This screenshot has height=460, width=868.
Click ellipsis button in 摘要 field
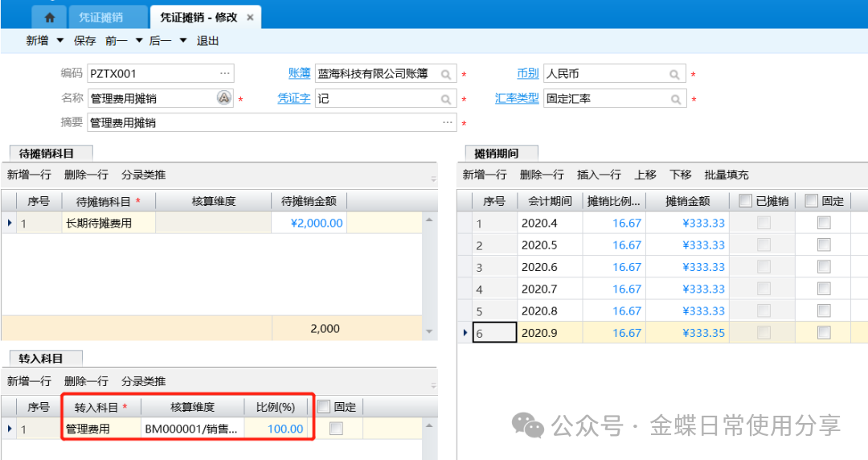pyautogui.click(x=448, y=123)
